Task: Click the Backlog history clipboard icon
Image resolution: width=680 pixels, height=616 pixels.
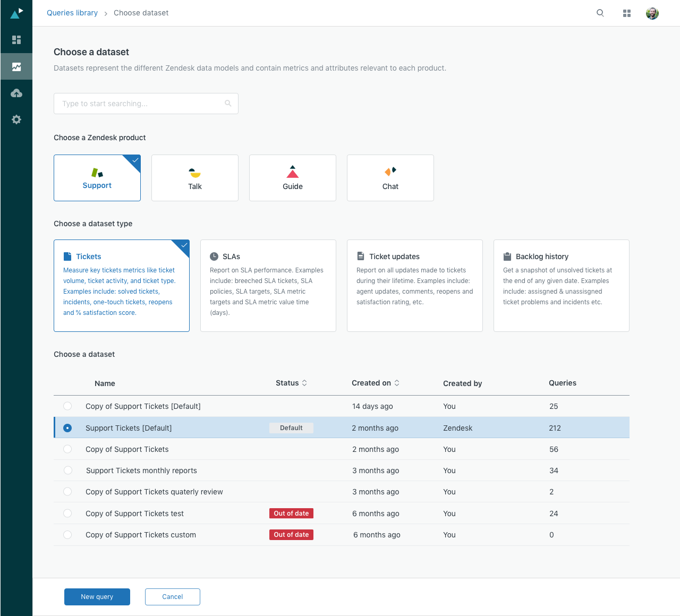Action: 507,256
